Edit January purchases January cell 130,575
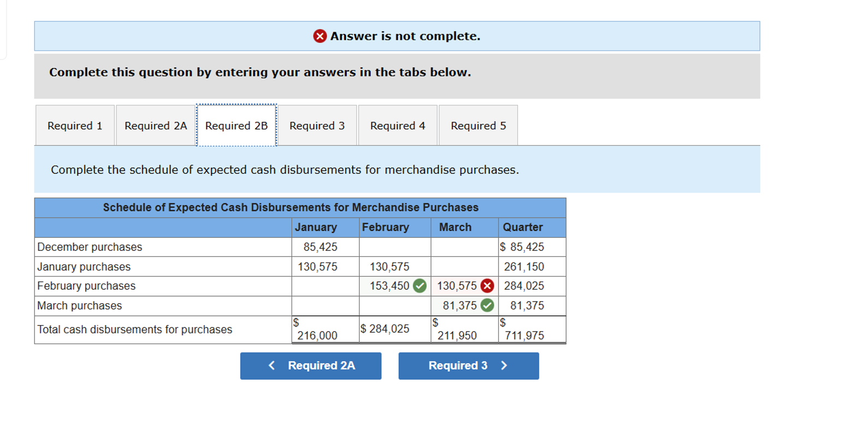The width and height of the screenshot is (868, 426). coord(325,267)
